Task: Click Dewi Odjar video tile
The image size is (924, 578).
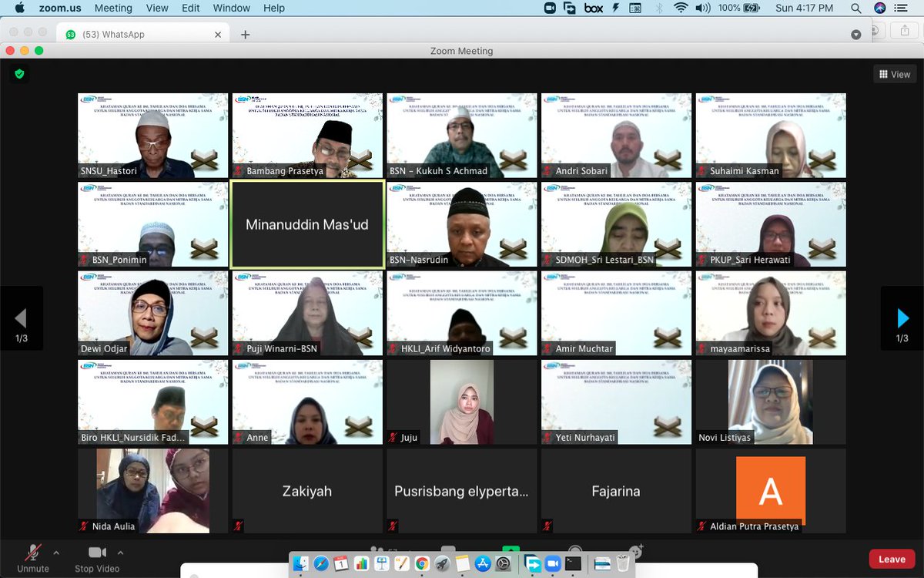Action: pos(152,314)
